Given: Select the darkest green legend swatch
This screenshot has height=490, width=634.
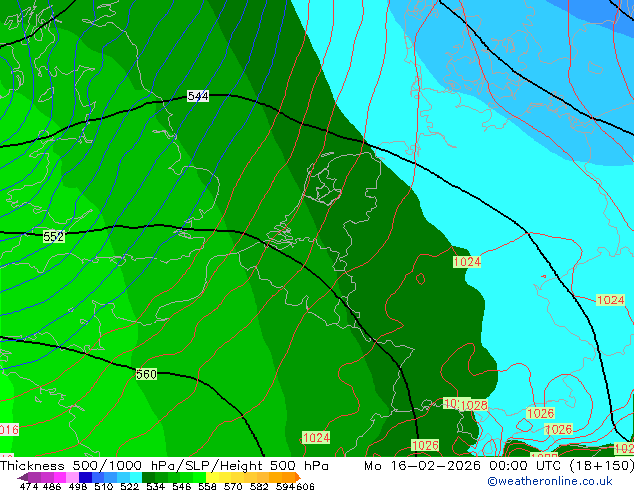Looking at the screenshot, I should (148, 477).
